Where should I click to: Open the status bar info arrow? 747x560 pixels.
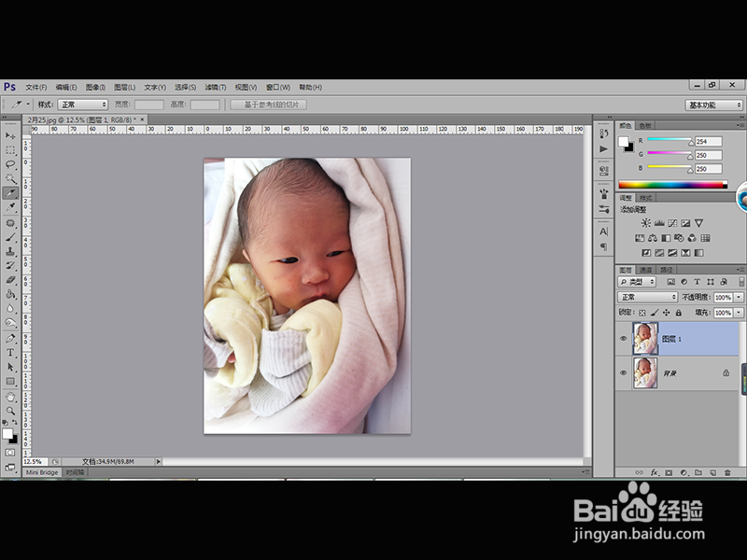tap(158, 461)
